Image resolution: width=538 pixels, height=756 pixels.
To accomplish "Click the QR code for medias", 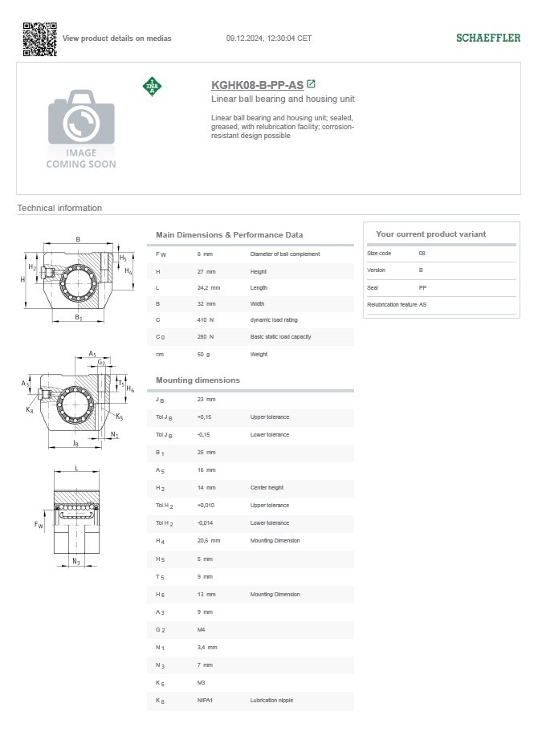I will tap(40, 39).
